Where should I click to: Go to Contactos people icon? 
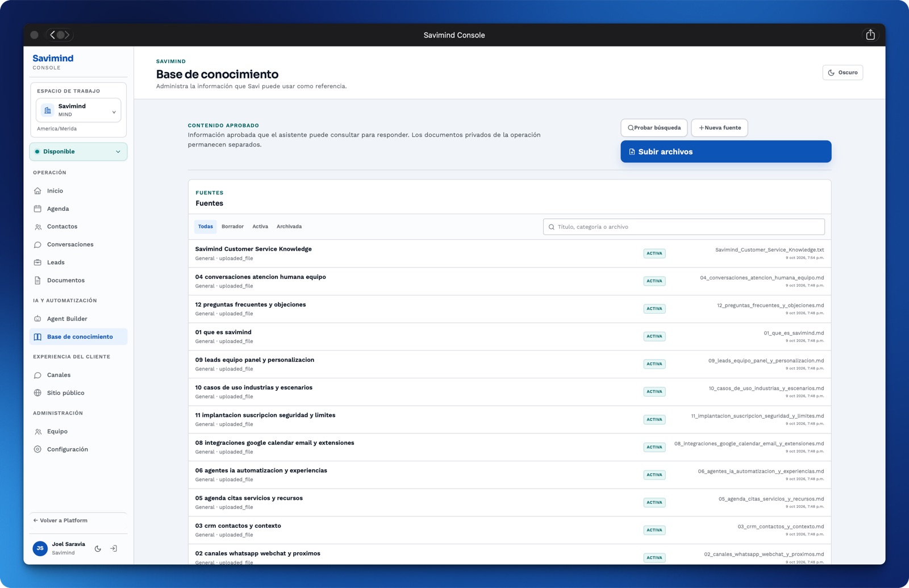point(37,227)
